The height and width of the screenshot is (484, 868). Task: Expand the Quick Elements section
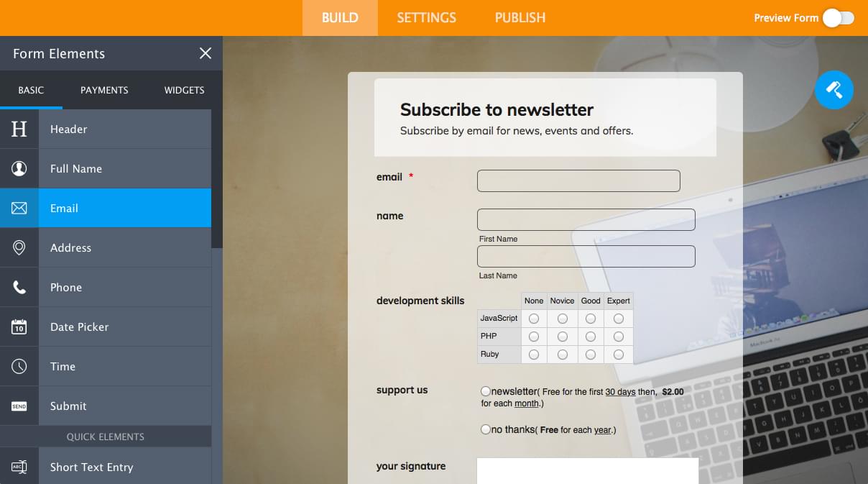point(106,436)
